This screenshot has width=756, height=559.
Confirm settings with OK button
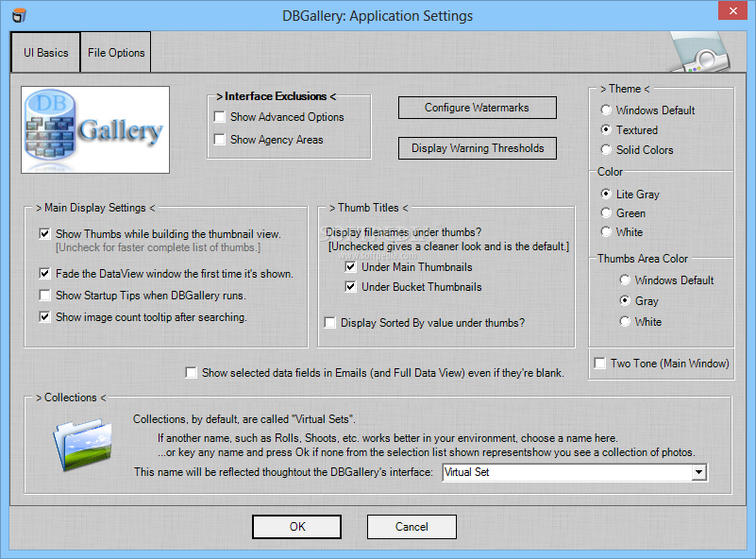[297, 527]
